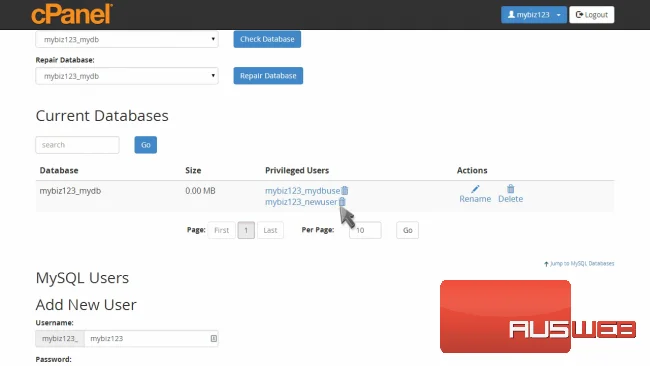Open the mybiz123_mydbuser privileged user link
This screenshot has height=366, width=650.
click(x=302, y=191)
